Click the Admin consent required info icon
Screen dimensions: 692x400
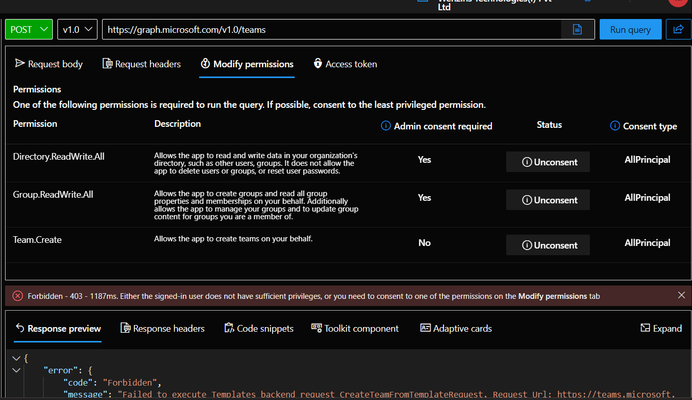point(386,126)
